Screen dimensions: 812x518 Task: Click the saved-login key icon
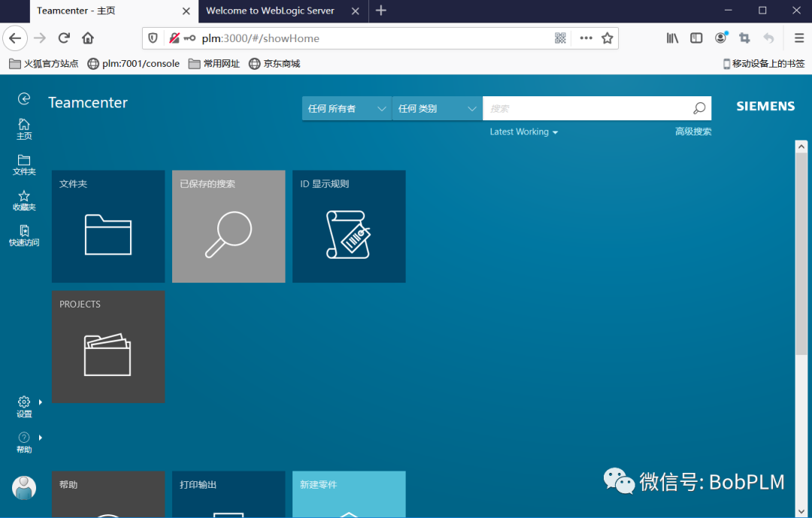(189, 38)
